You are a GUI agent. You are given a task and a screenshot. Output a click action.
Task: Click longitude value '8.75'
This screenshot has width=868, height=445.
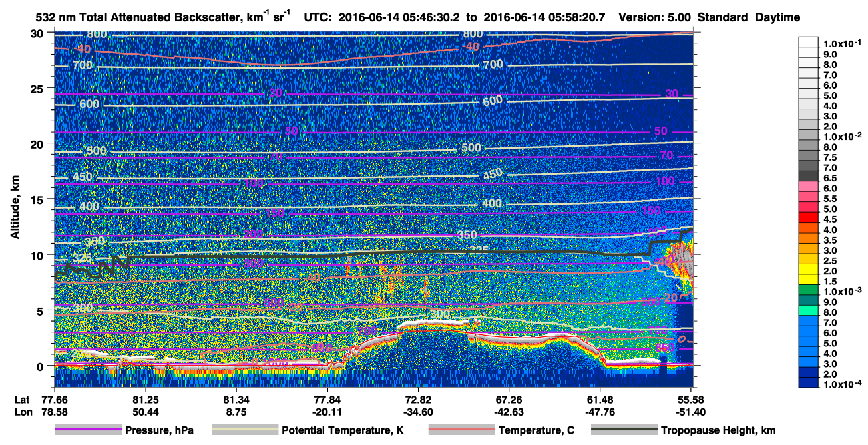pyautogui.click(x=236, y=413)
